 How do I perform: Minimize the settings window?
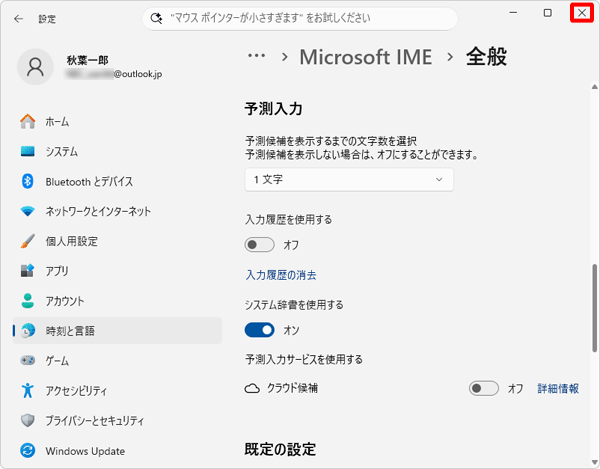[x=513, y=13]
